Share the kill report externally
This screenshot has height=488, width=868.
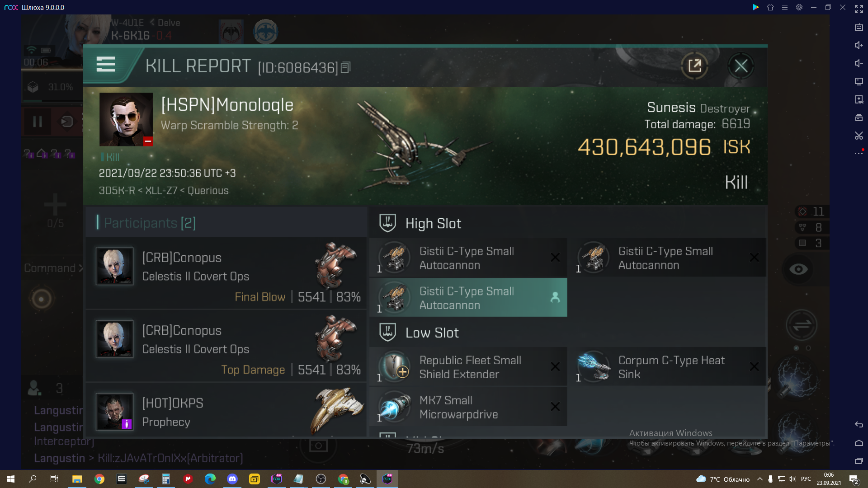(x=694, y=66)
